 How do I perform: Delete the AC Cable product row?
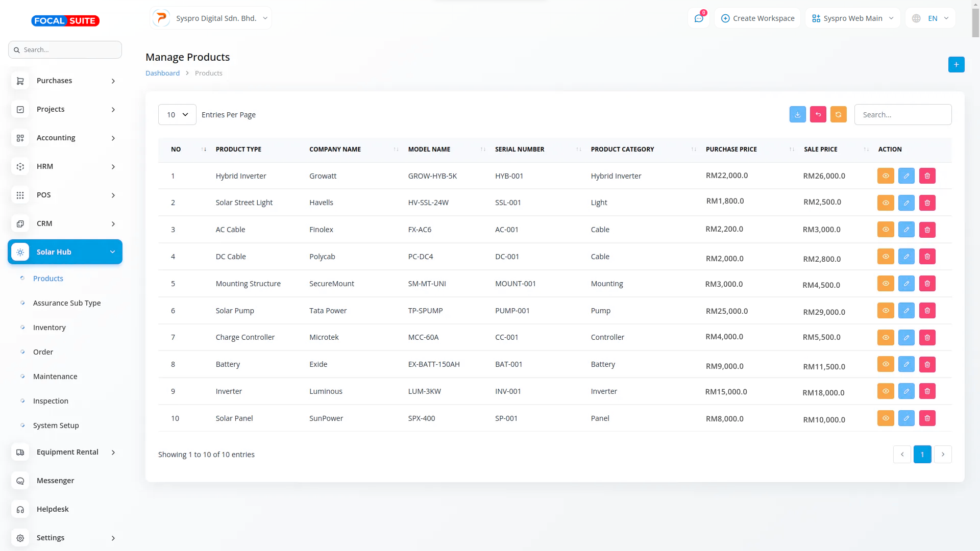click(927, 230)
